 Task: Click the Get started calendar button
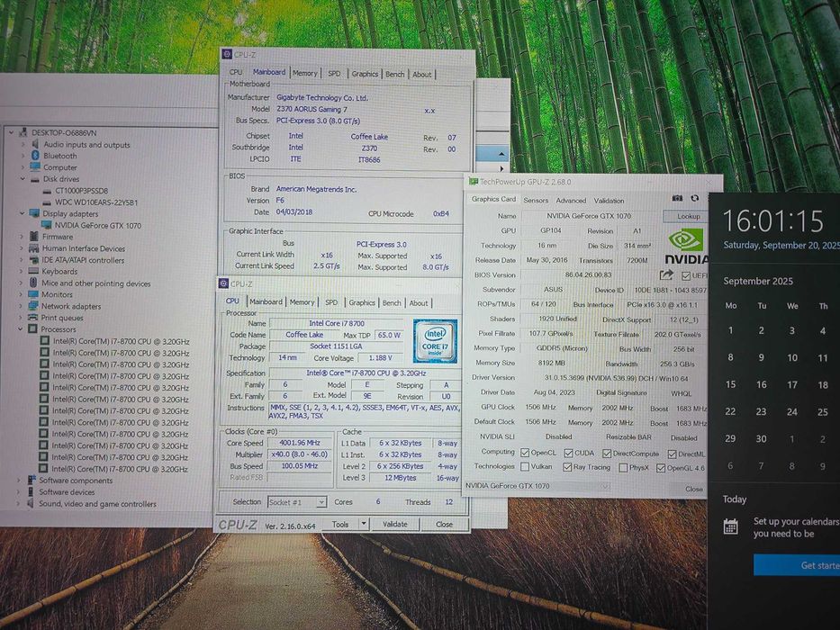click(797, 565)
